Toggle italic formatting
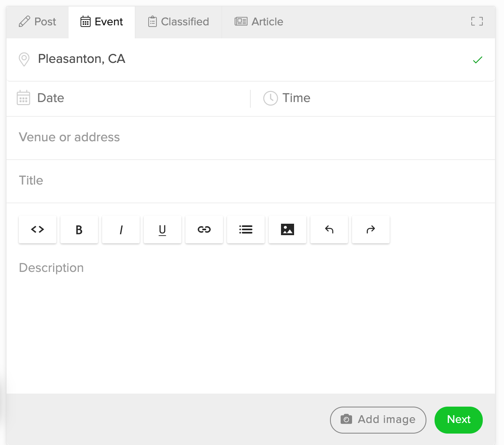 point(121,229)
